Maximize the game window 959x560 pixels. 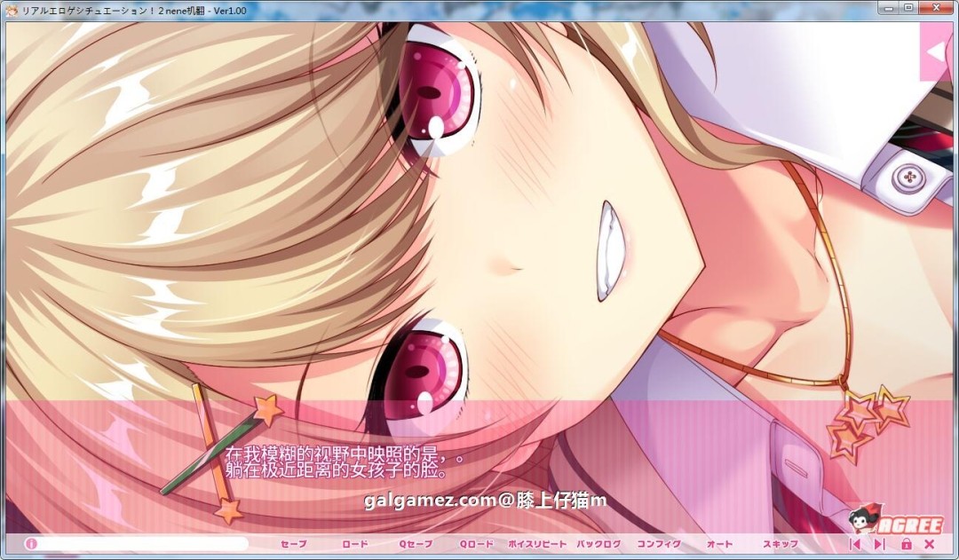909,8
